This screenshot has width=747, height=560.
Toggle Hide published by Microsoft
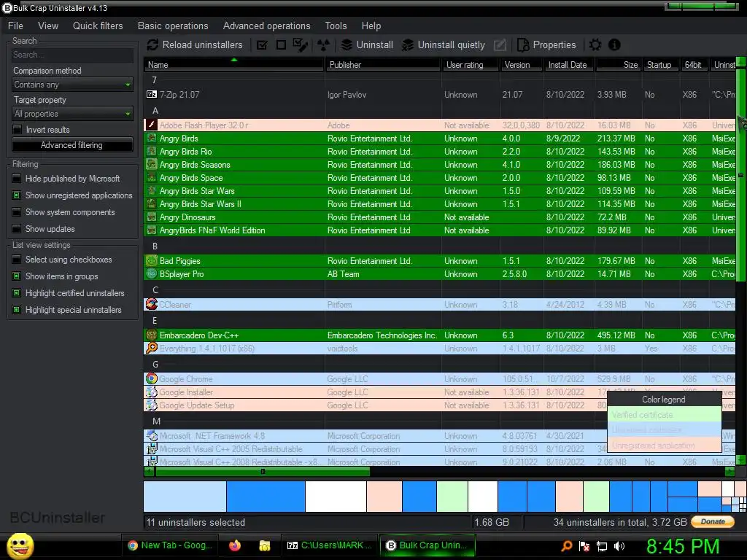click(x=17, y=179)
